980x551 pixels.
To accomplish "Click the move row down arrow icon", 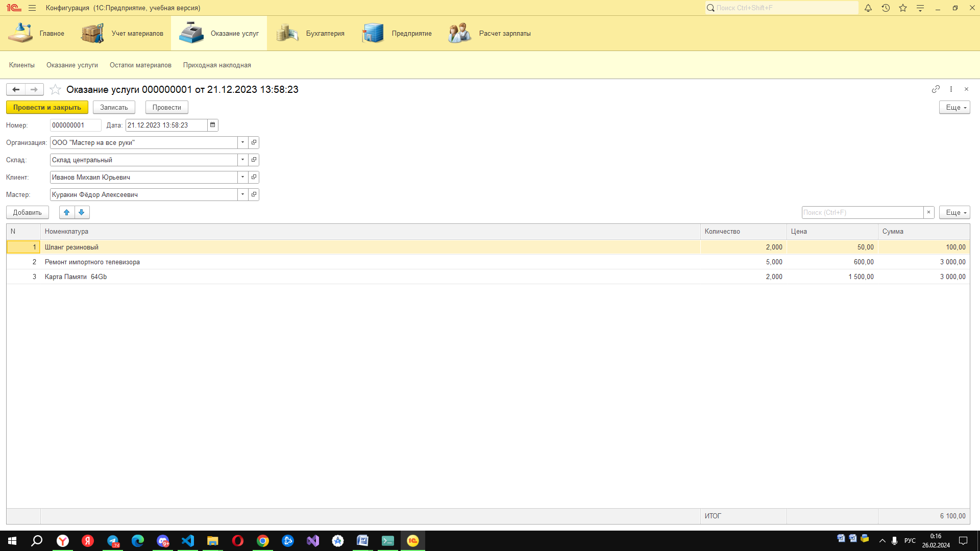I will [82, 212].
